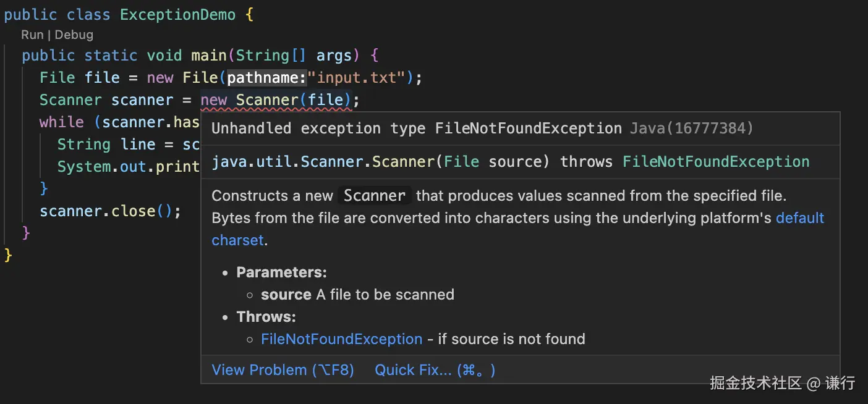Click the while keyword in the loop

tap(62, 122)
